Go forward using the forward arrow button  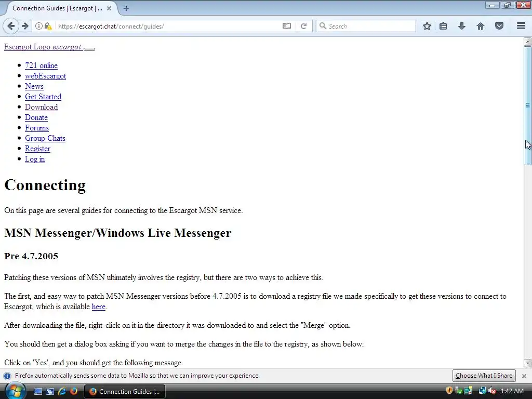[25, 26]
